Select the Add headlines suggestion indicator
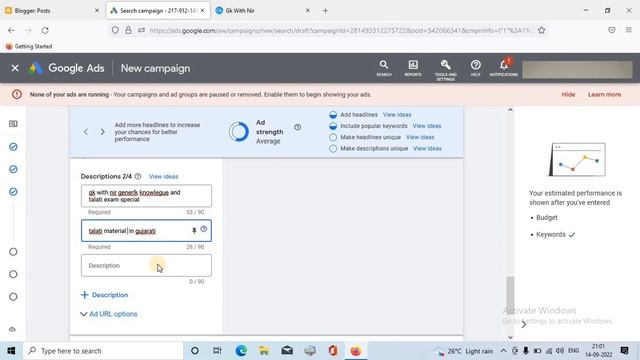Screen dimensions: 640x360 (333, 115)
